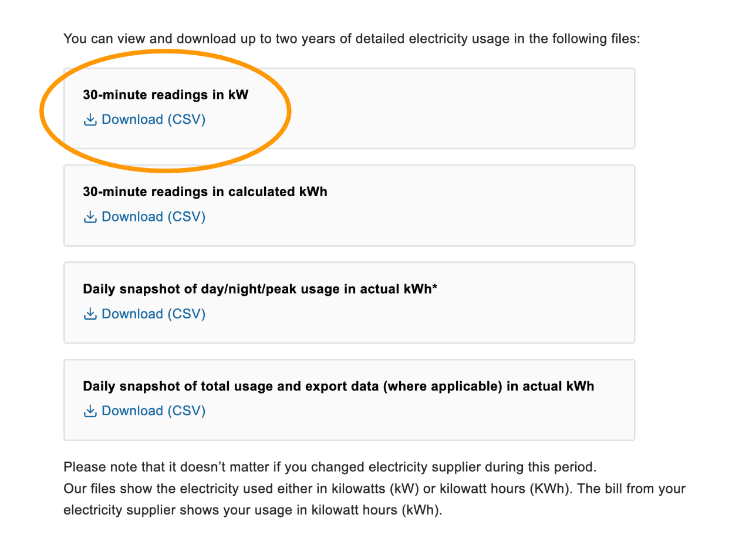756x538 pixels.
Task: Select the "30-minute readings in calculated kWh" heading
Action: [x=205, y=191]
